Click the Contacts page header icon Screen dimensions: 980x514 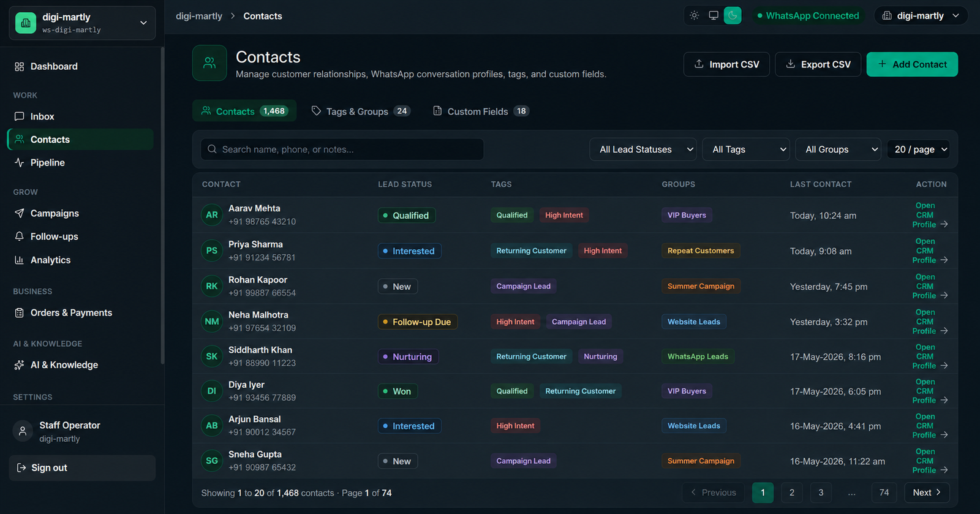[209, 63]
